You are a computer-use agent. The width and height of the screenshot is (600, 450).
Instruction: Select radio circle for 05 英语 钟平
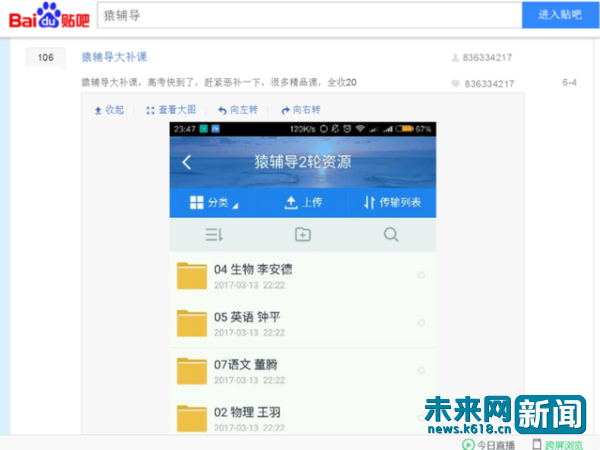(x=421, y=323)
